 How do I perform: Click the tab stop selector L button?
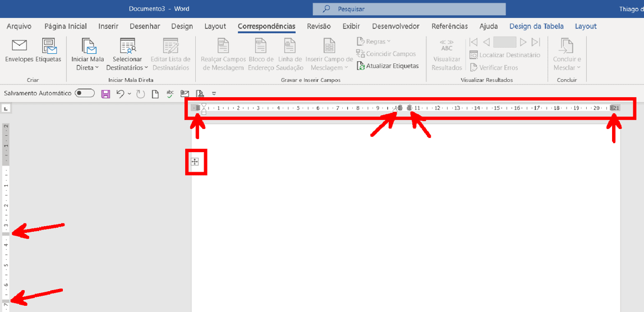pyautogui.click(x=7, y=109)
